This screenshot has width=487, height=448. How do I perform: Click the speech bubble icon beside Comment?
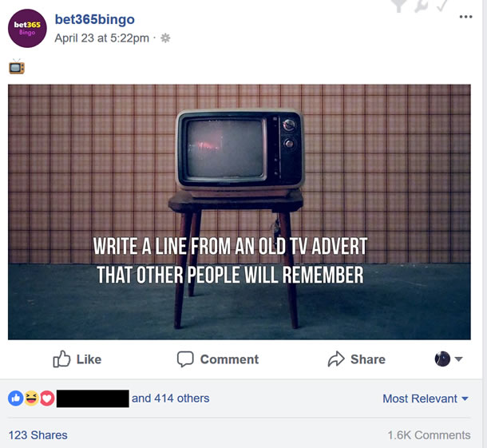pyautogui.click(x=185, y=359)
